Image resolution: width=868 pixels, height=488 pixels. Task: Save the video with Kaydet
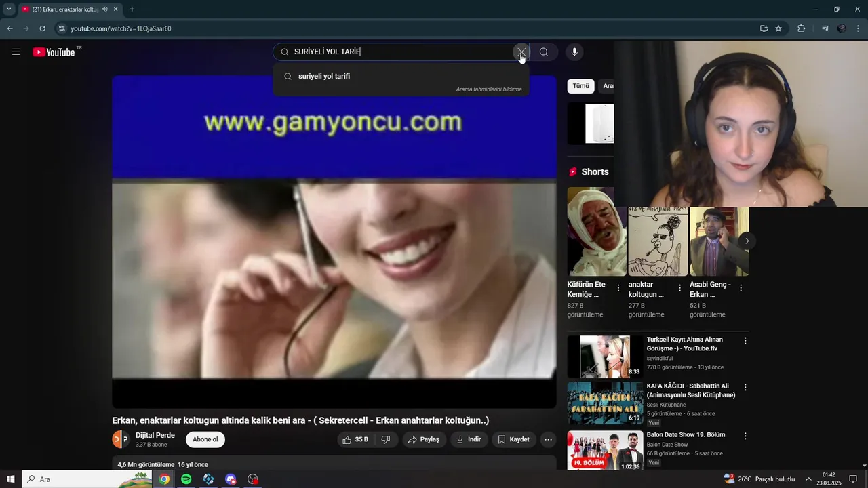[x=514, y=440]
